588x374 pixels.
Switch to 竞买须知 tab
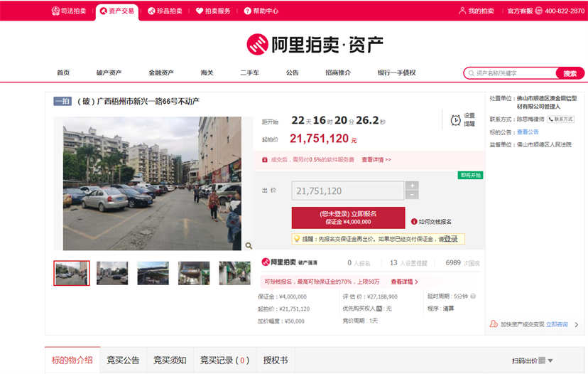[170, 360]
